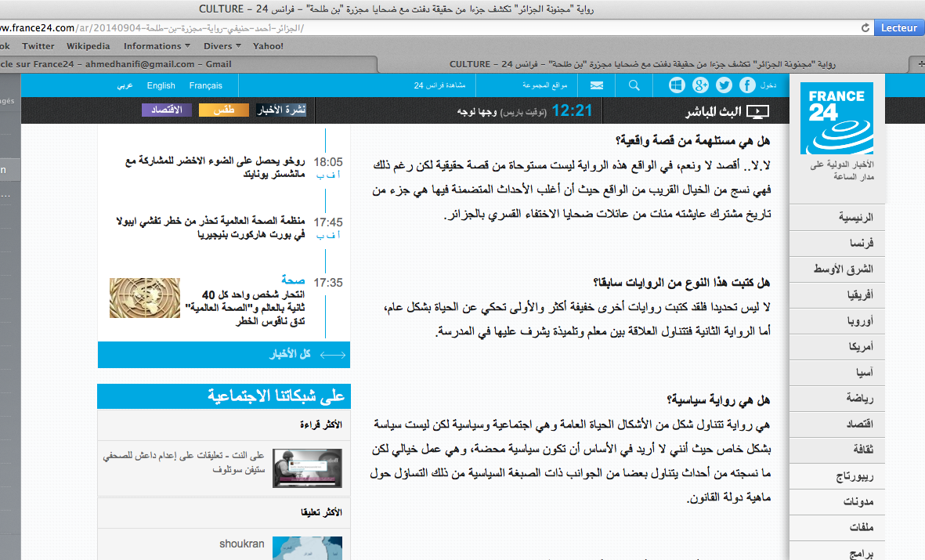Expand the Divers bookmarks folder

(x=222, y=46)
